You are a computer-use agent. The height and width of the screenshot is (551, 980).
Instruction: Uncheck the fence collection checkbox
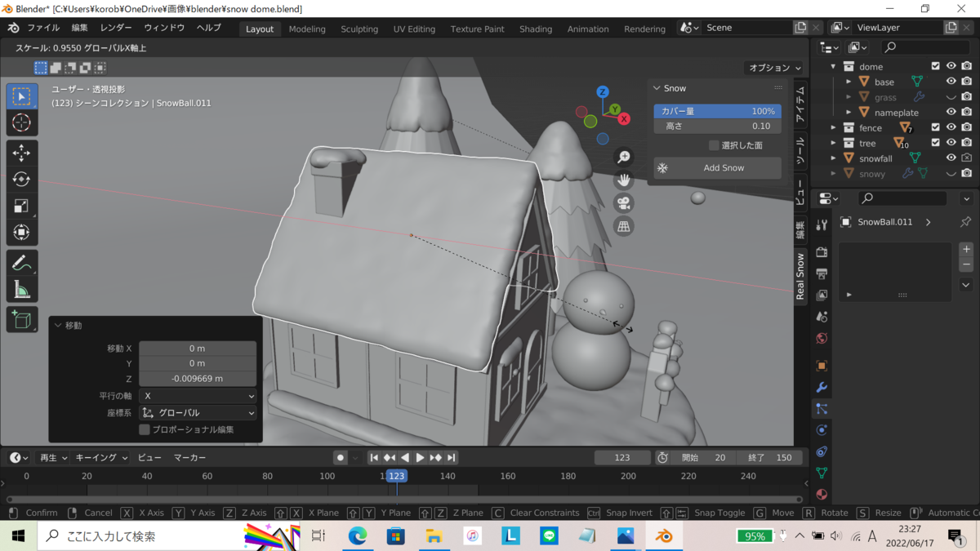[936, 127]
